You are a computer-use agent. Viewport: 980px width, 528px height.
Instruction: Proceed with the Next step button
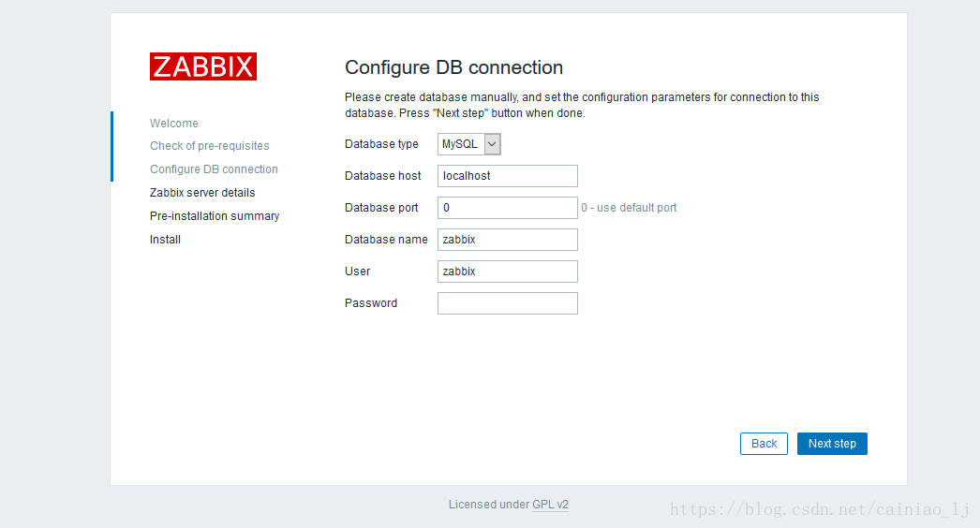coord(832,444)
